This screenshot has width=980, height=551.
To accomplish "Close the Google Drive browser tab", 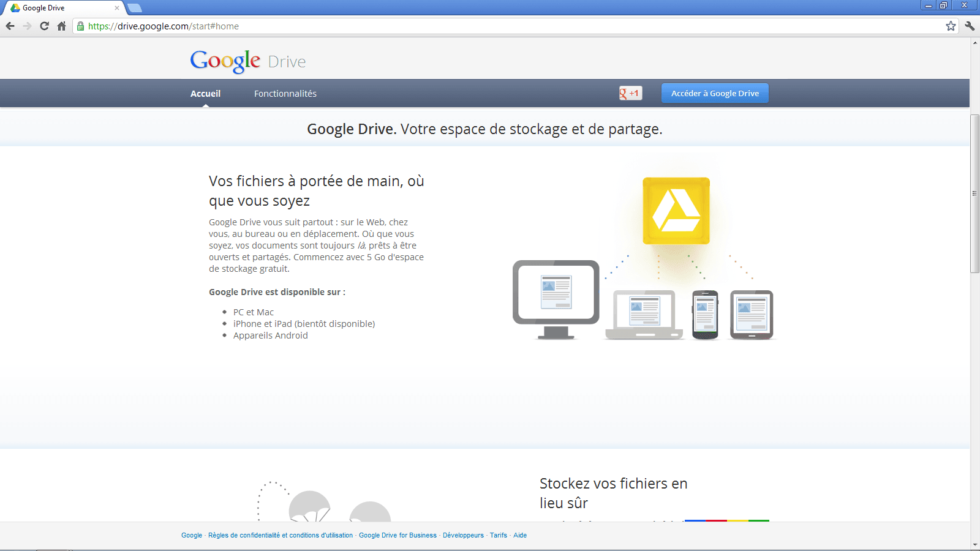I will [x=117, y=8].
